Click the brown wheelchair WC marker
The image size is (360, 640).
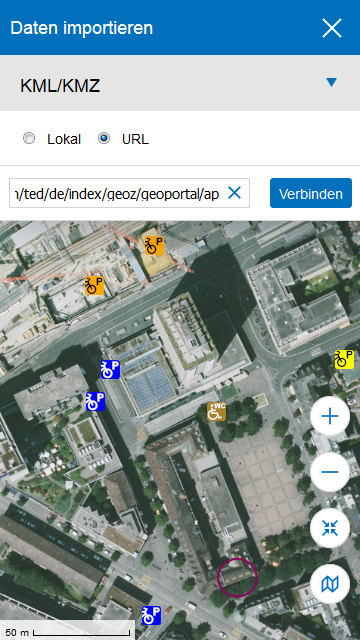coord(216,411)
